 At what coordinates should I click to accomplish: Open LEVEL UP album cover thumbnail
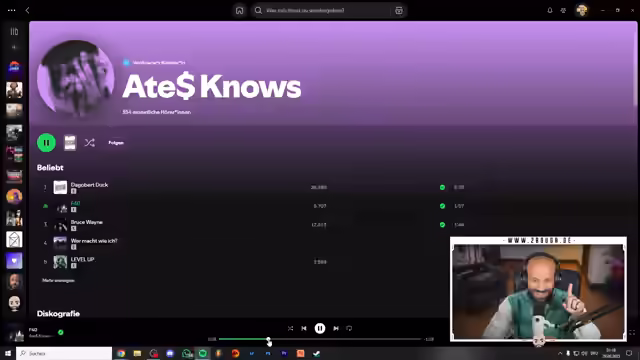click(60, 262)
